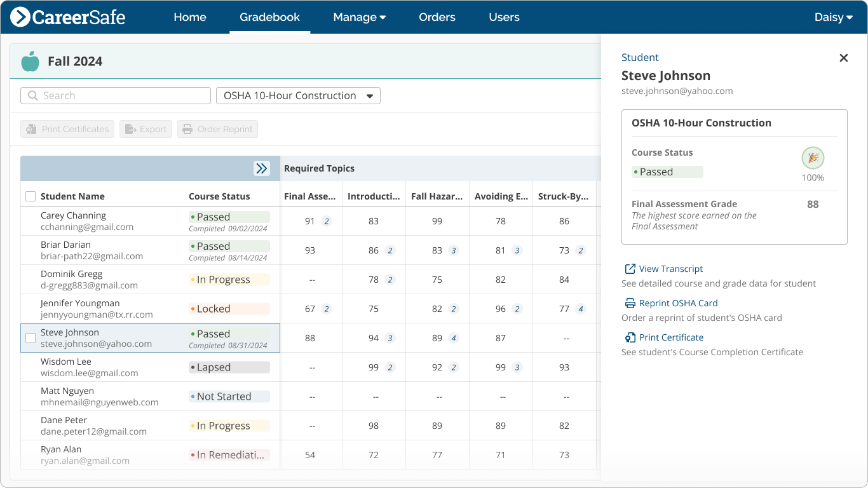Click the Export icon on the toolbar

pyautogui.click(x=131, y=129)
